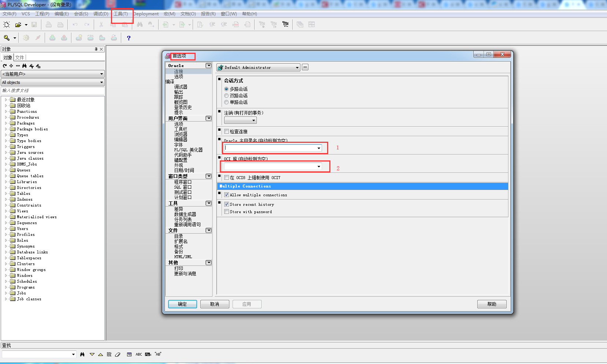Select 字体 in preferences list
This screenshot has height=364, width=607.
tap(178, 145)
